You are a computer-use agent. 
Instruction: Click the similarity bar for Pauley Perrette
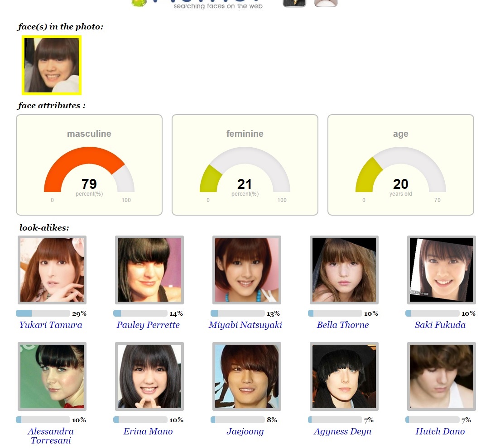140,313
